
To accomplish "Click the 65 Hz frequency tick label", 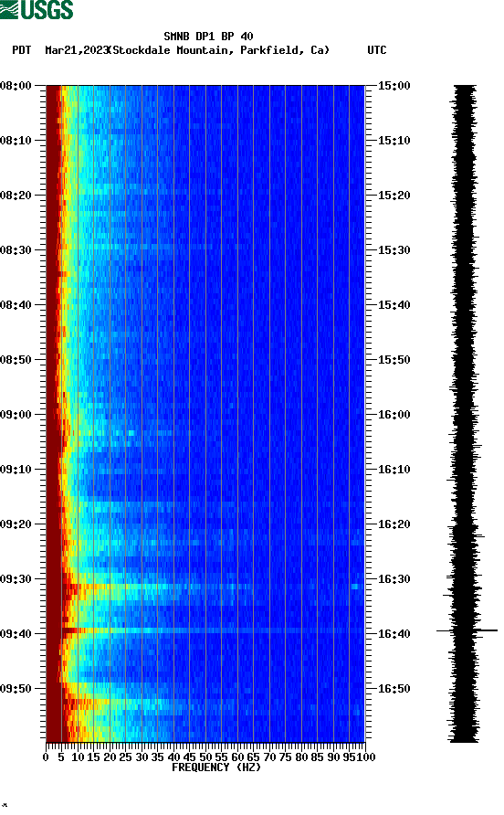I will pyautogui.click(x=253, y=757).
